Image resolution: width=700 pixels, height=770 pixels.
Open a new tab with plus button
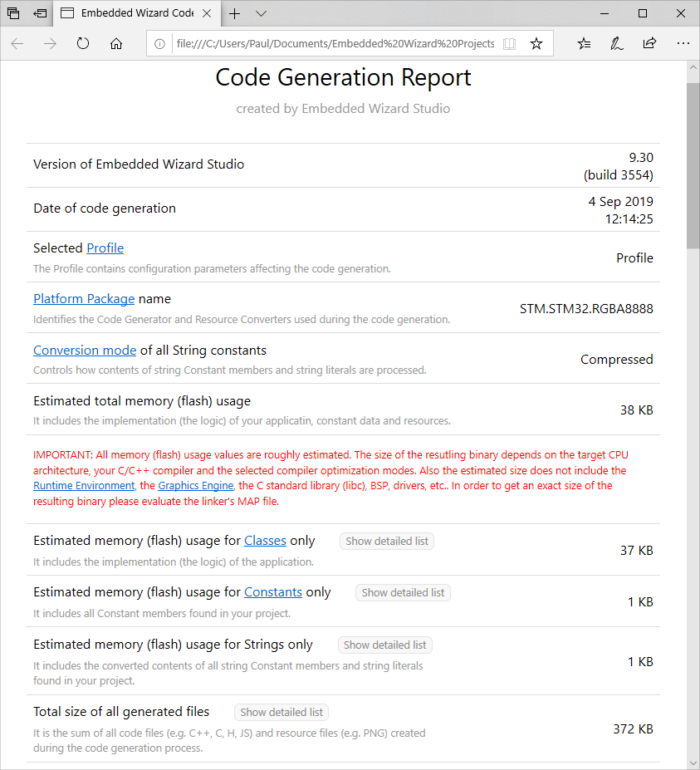(235, 13)
